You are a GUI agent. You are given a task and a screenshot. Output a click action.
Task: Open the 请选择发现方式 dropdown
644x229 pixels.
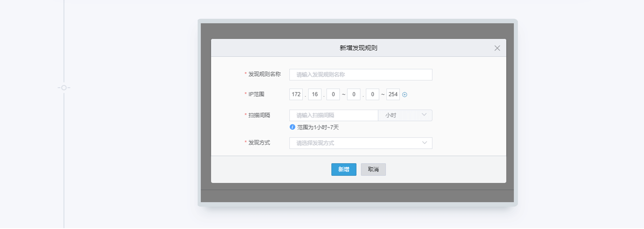pyautogui.click(x=360, y=143)
